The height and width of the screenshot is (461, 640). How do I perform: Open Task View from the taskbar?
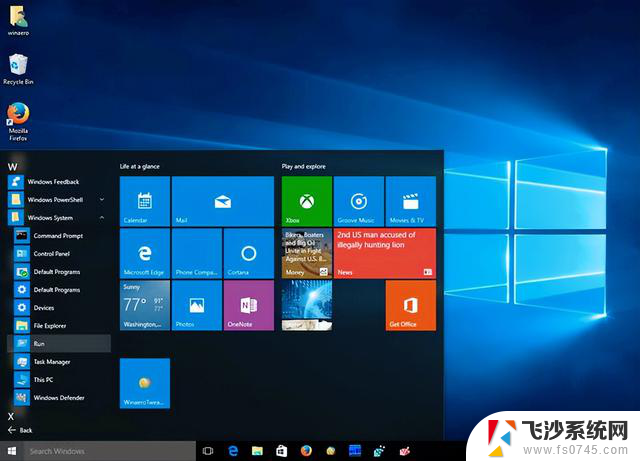(x=208, y=451)
